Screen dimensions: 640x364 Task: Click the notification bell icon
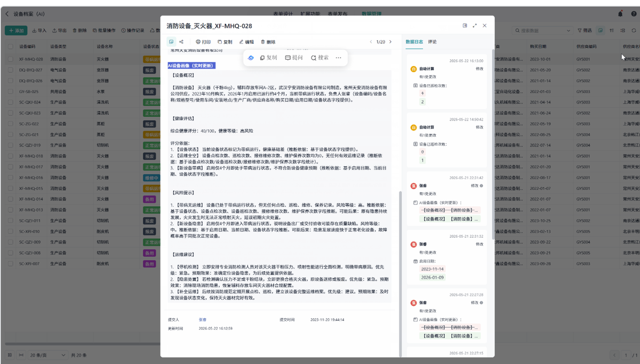(x=620, y=14)
